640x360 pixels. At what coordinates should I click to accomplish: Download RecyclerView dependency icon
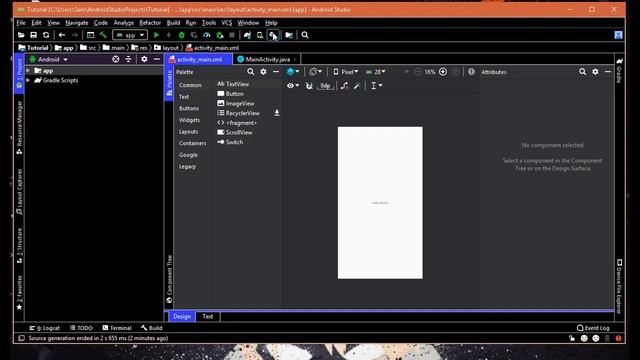277,113
